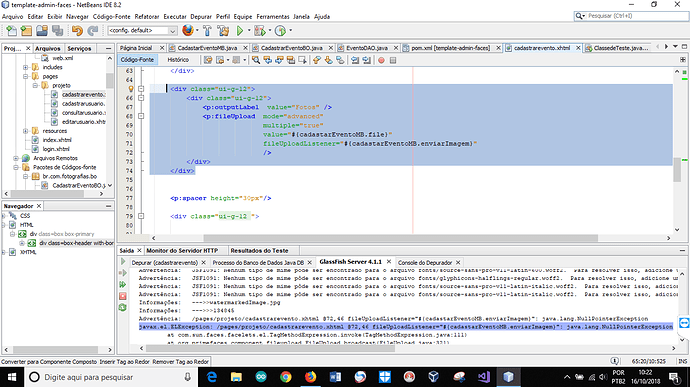Image resolution: width=690 pixels, height=387 pixels.
Task: Expand the includes folder node
Action: (x=26, y=67)
